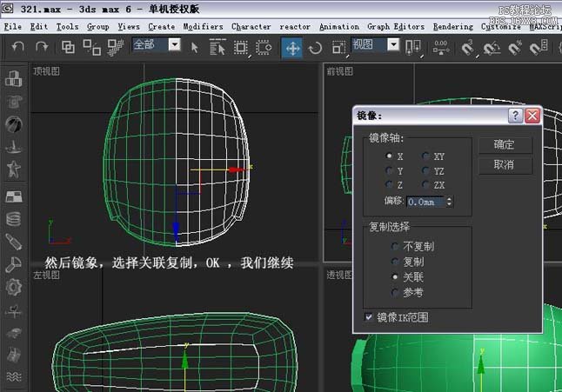Open the Modifiers menu
The image size is (562, 392).
tap(203, 27)
